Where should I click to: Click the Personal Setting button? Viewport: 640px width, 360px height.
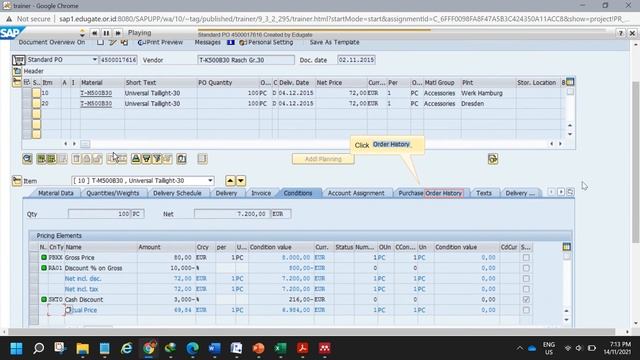tap(266, 42)
